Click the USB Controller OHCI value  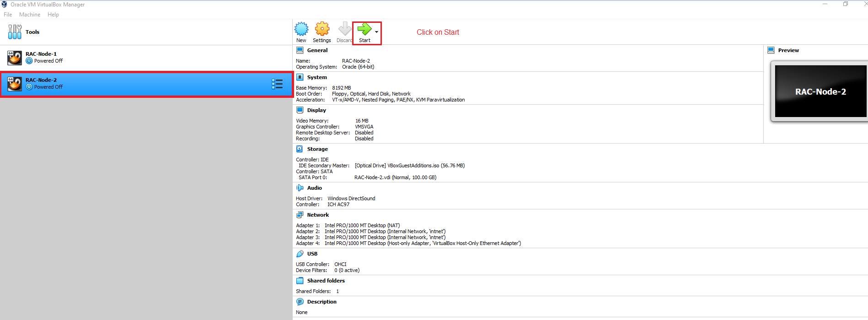coord(340,264)
